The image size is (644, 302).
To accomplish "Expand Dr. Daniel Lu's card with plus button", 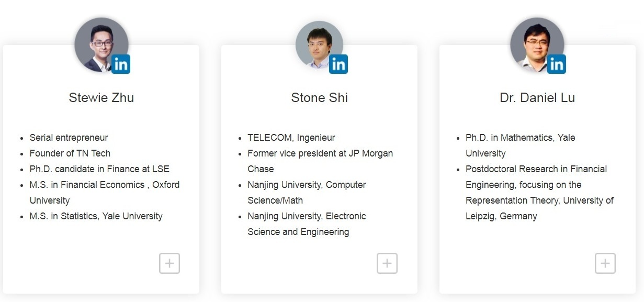I will (605, 263).
